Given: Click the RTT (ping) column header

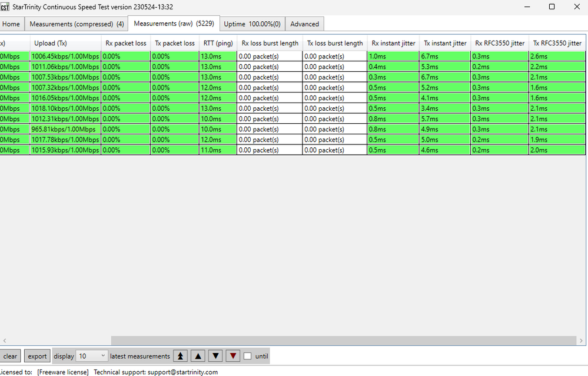Looking at the screenshot, I should 218,43.
